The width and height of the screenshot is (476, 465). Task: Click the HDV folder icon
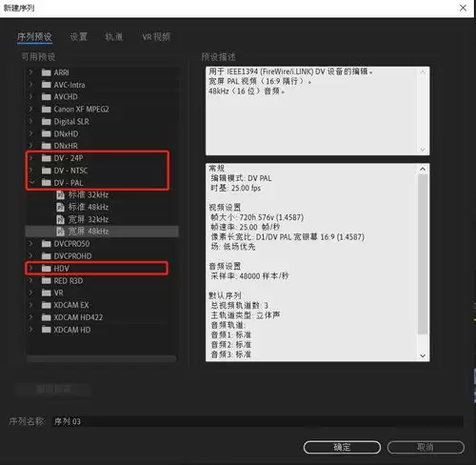click(47, 269)
